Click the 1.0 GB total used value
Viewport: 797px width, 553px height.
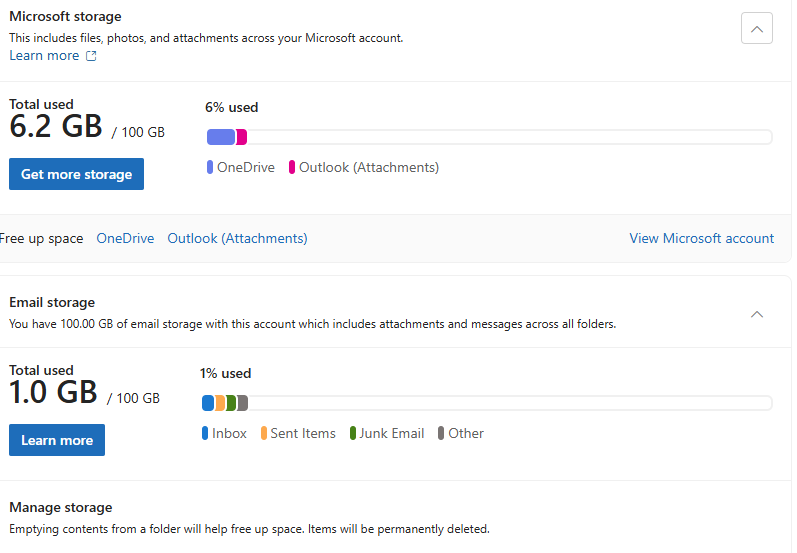coord(53,392)
